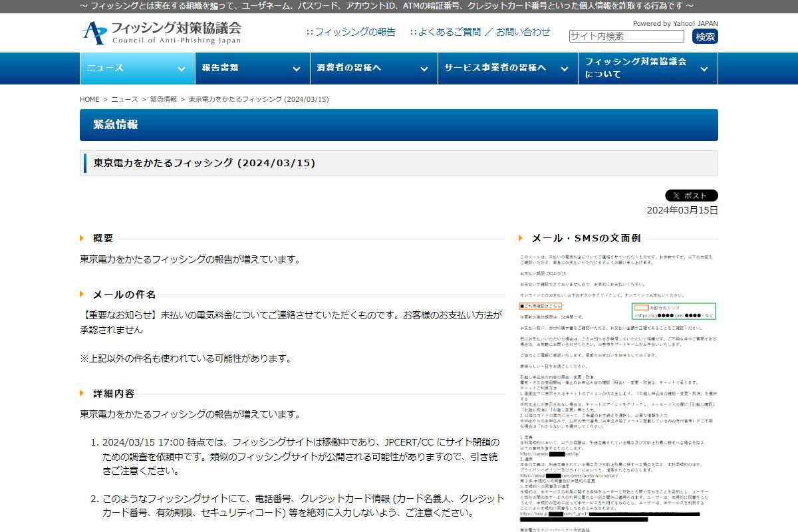Click the title 東京電力をかたるフィッシング (2024/03/15)
Screen dimensions: 798x532
(204, 163)
